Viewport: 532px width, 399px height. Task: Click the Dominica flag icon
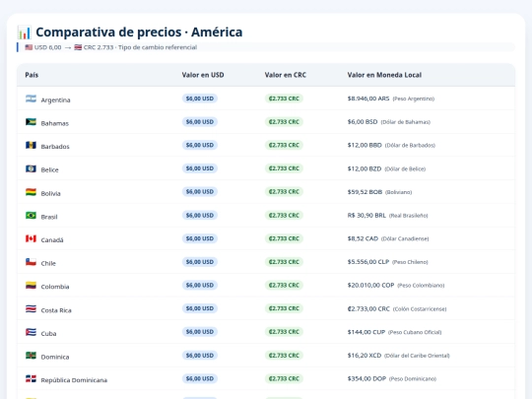click(x=31, y=356)
